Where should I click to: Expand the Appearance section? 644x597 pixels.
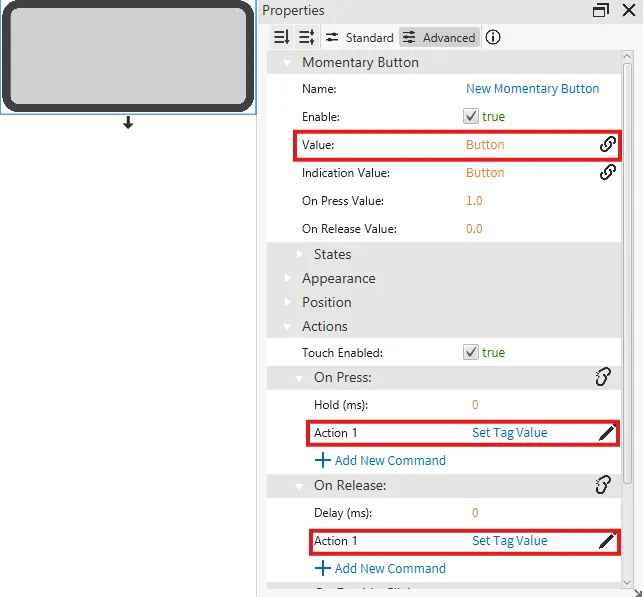click(288, 278)
